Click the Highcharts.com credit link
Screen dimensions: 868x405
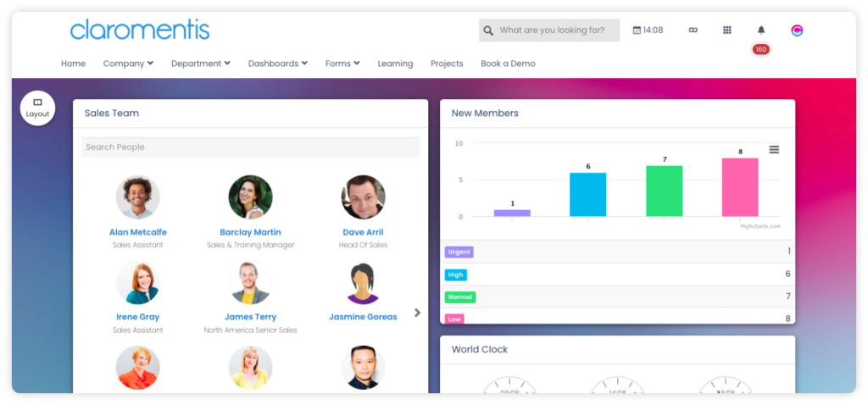click(x=760, y=225)
